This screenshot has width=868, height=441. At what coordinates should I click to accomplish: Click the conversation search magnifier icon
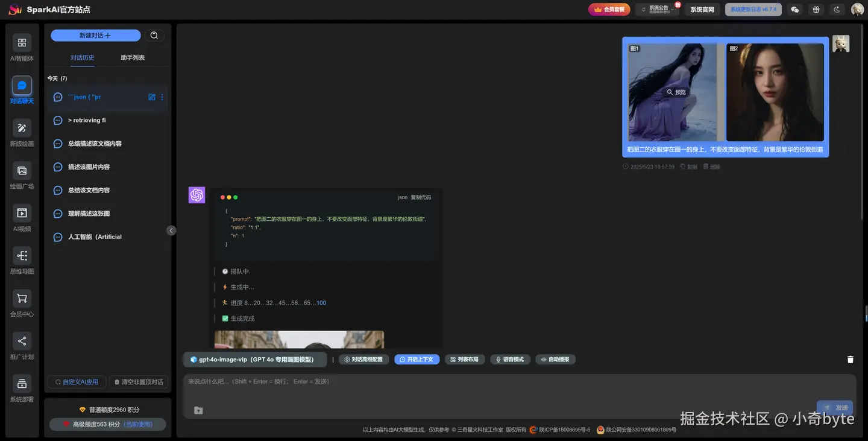pos(154,36)
